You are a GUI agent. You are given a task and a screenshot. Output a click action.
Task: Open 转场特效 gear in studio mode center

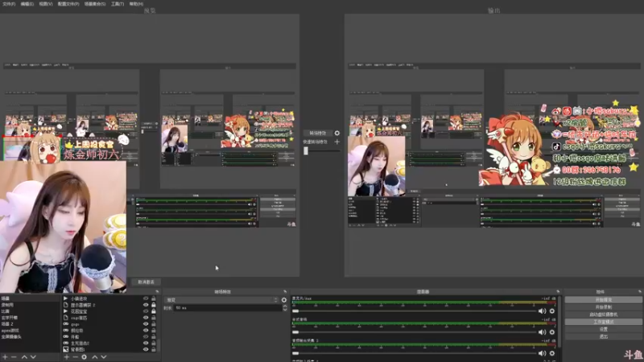337,133
